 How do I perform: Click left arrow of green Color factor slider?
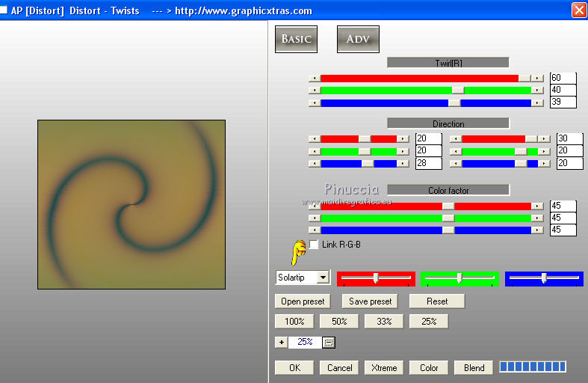tap(315, 218)
